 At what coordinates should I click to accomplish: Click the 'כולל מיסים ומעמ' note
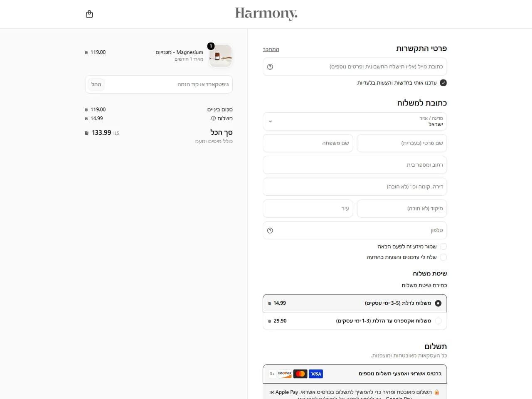214,141
